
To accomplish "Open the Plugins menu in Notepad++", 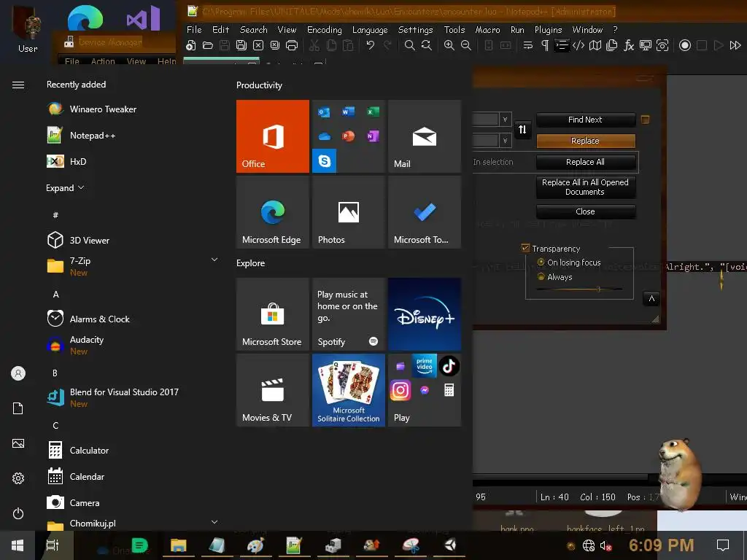I will click(549, 29).
